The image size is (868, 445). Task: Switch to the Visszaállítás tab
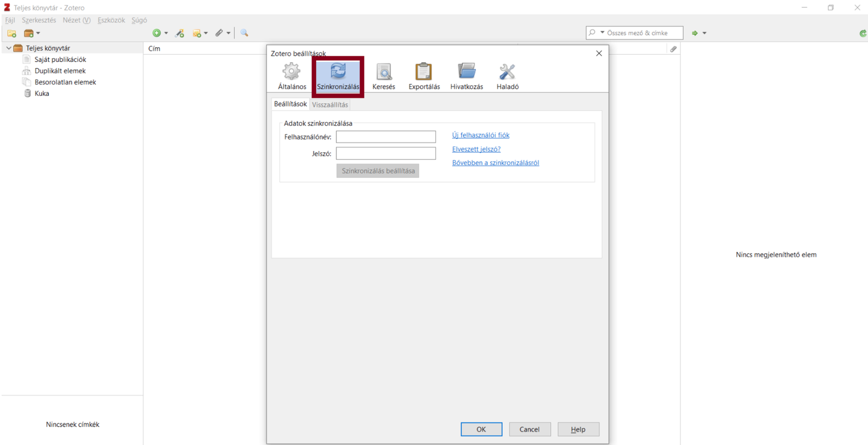click(x=330, y=105)
